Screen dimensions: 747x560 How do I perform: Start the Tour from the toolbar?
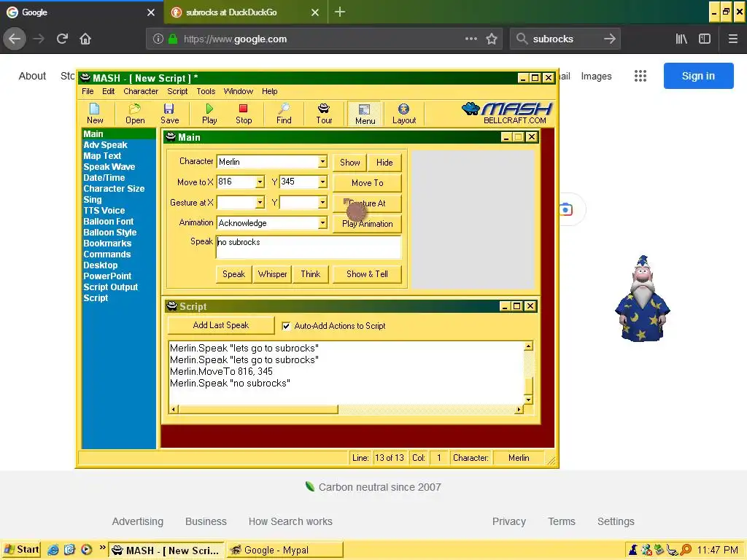(324, 113)
